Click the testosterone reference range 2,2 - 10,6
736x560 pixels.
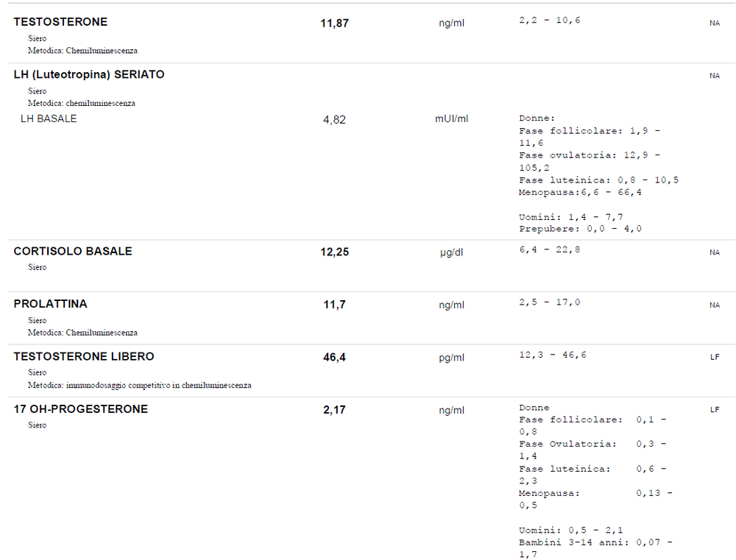pyautogui.click(x=549, y=21)
